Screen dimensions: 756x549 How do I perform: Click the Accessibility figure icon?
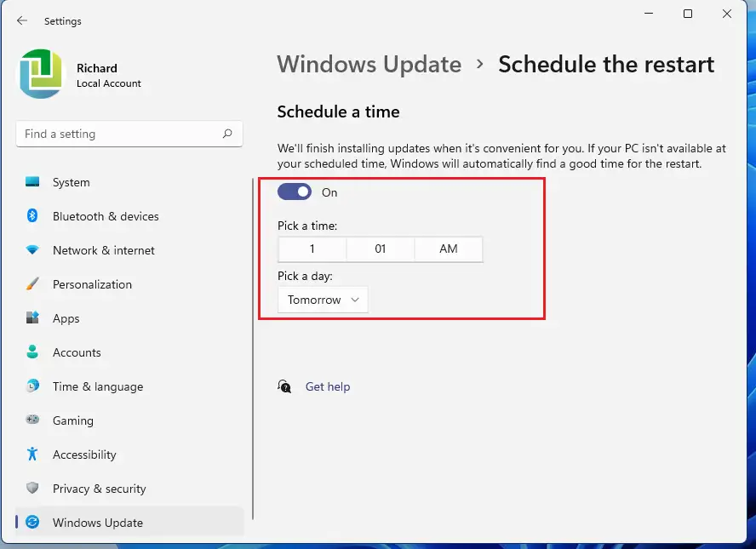(x=32, y=454)
